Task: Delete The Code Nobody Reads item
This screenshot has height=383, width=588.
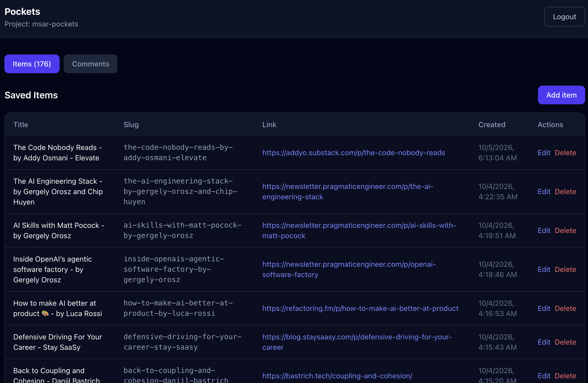Action: coord(565,153)
